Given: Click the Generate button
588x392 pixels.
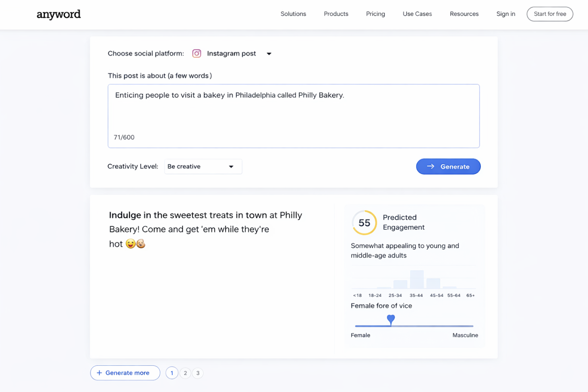Looking at the screenshot, I should (448, 166).
